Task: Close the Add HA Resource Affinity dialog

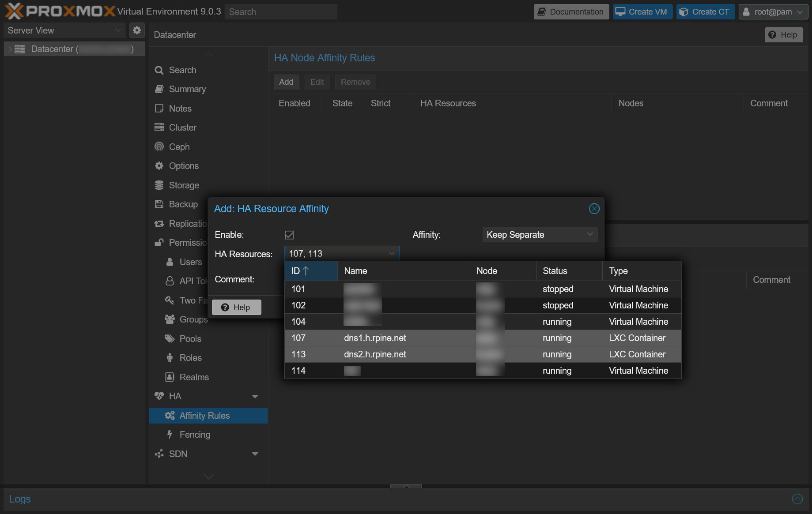Action: coord(594,209)
